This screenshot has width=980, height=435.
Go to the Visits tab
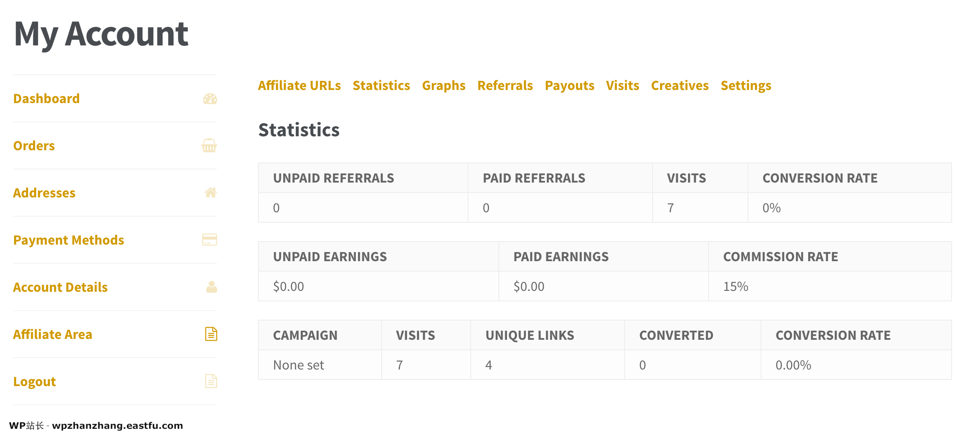(x=622, y=86)
